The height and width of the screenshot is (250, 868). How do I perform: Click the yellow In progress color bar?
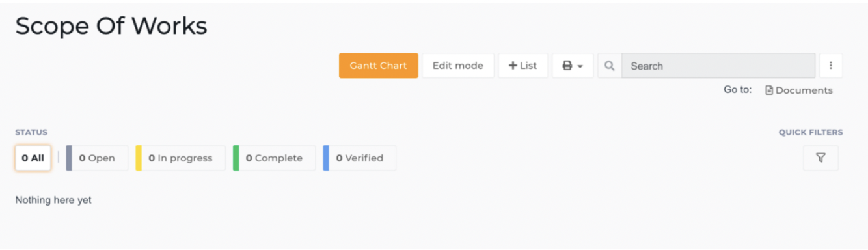click(139, 158)
